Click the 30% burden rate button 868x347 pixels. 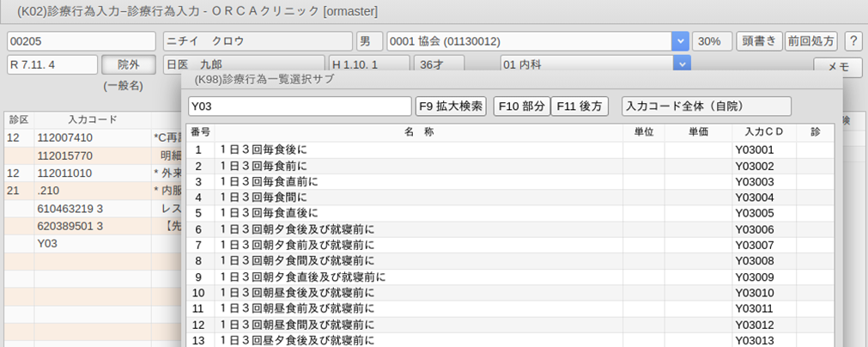(x=713, y=41)
